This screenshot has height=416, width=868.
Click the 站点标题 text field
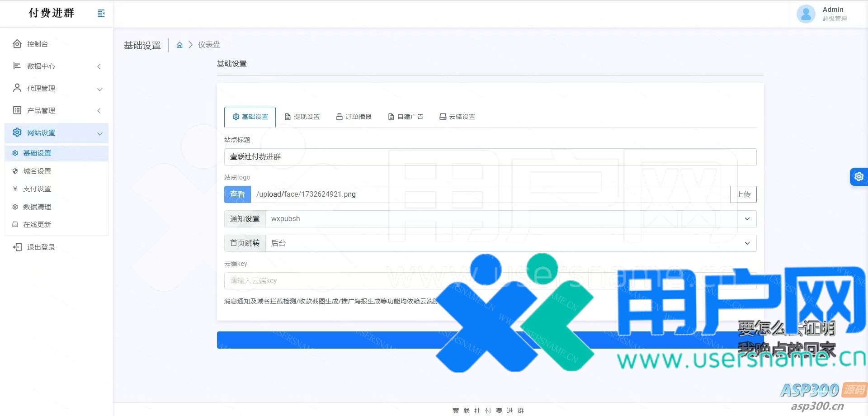490,157
